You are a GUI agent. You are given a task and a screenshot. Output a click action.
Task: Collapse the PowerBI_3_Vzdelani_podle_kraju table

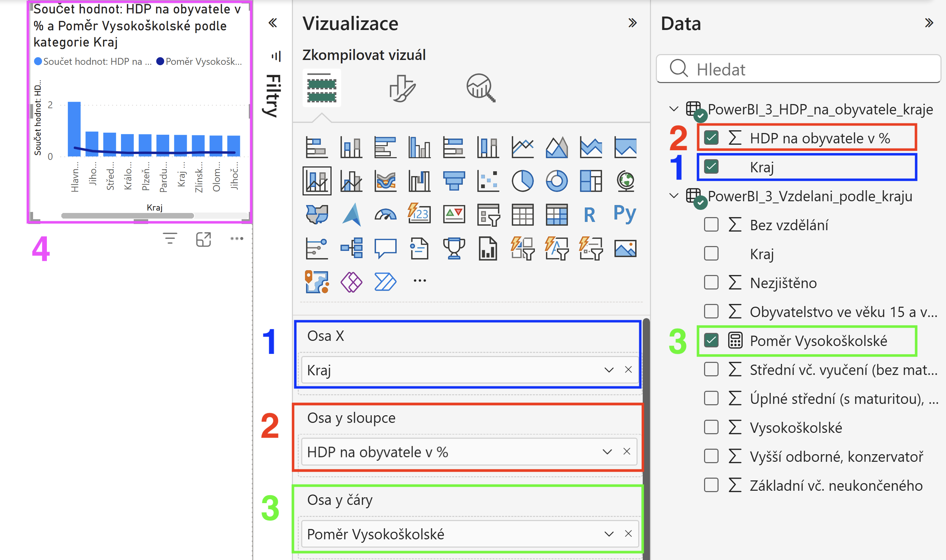(x=673, y=196)
